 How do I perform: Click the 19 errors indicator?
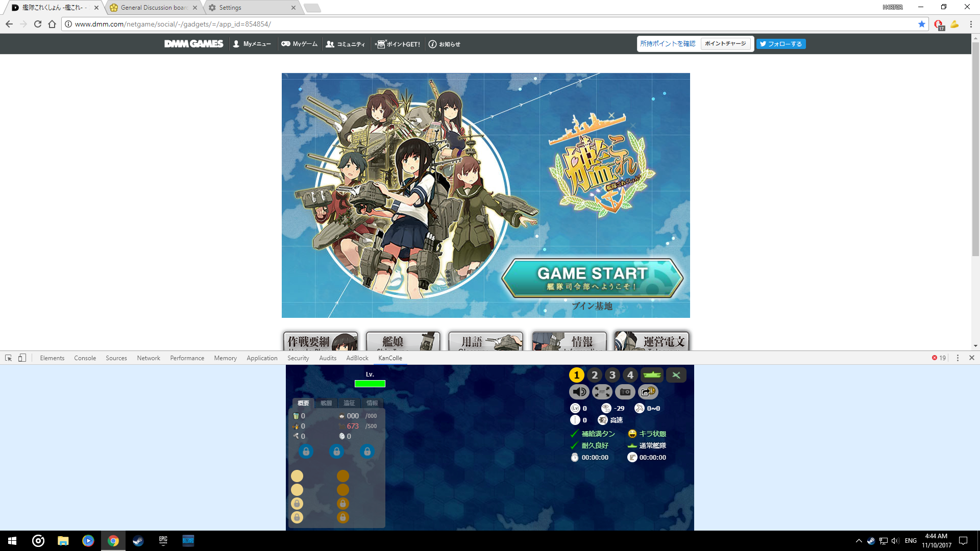coord(939,358)
